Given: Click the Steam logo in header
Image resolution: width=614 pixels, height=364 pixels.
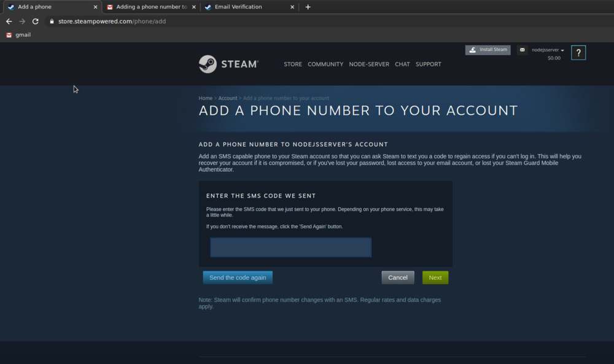Looking at the screenshot, I should [228, 64].
